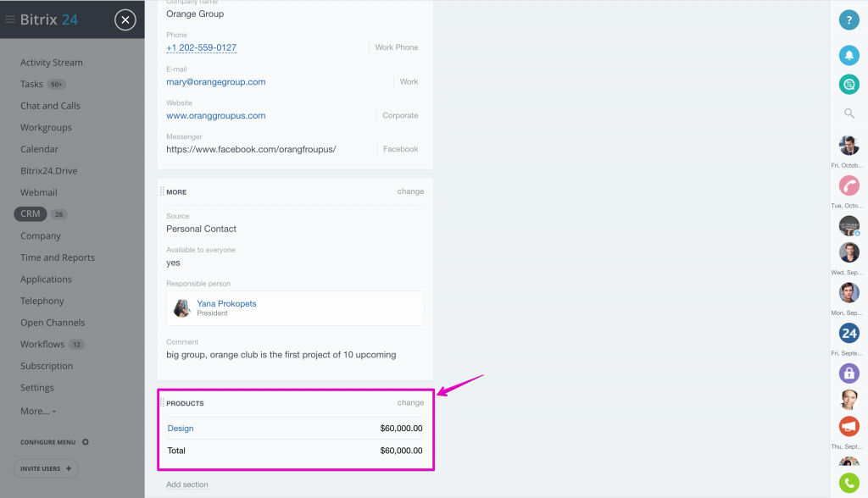Click change in the PRODUCTS section
Screen dimensions: 868x498
(x=410, y=403)
